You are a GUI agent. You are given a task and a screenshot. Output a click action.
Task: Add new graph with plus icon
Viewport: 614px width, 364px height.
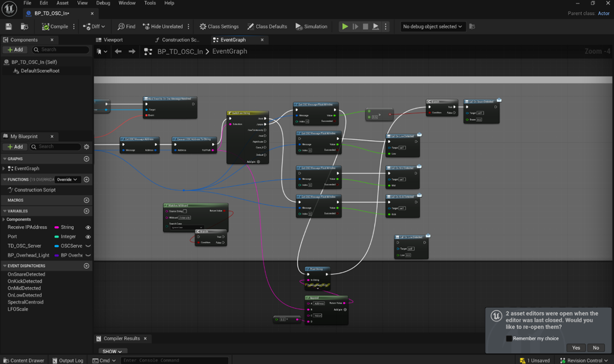(x=86, y=159)
